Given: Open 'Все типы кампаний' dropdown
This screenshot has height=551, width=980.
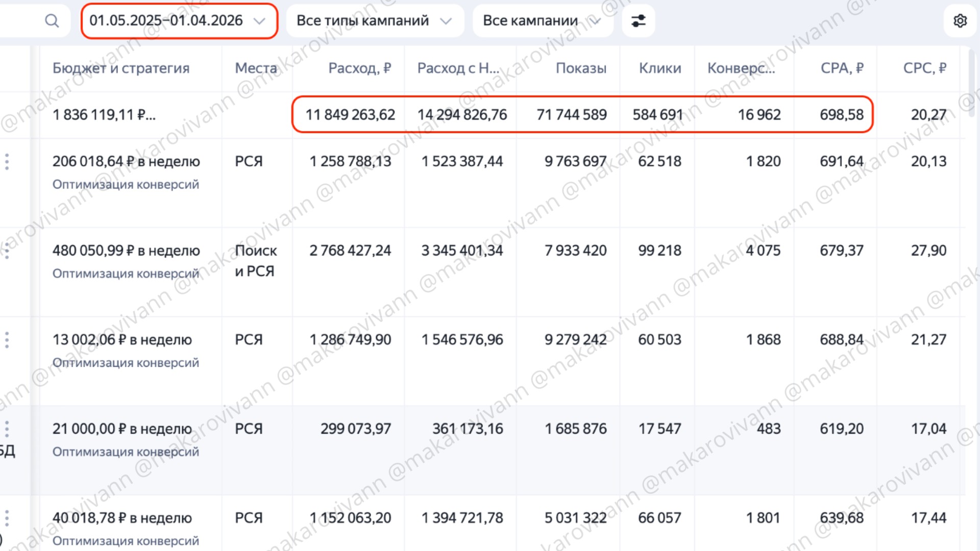Looking at the screenshot, I should pyautogui.click(x=375, y=21).
